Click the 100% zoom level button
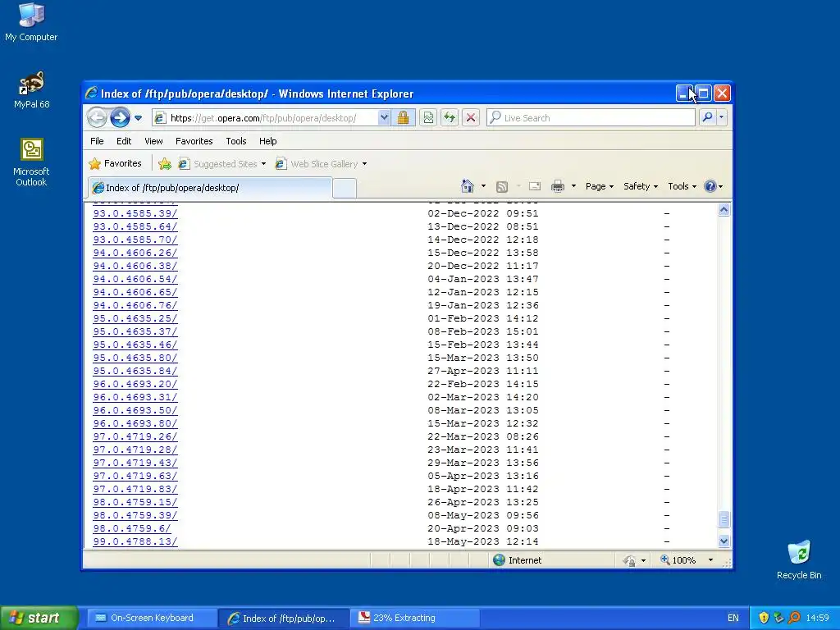This screenshot has height=630, width=840. pyautogui.click(x=678, y=559)
